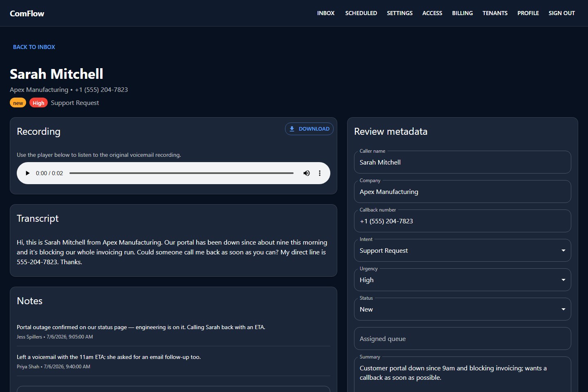
Task: Open the Profile nav item
Action: [528, 13]
